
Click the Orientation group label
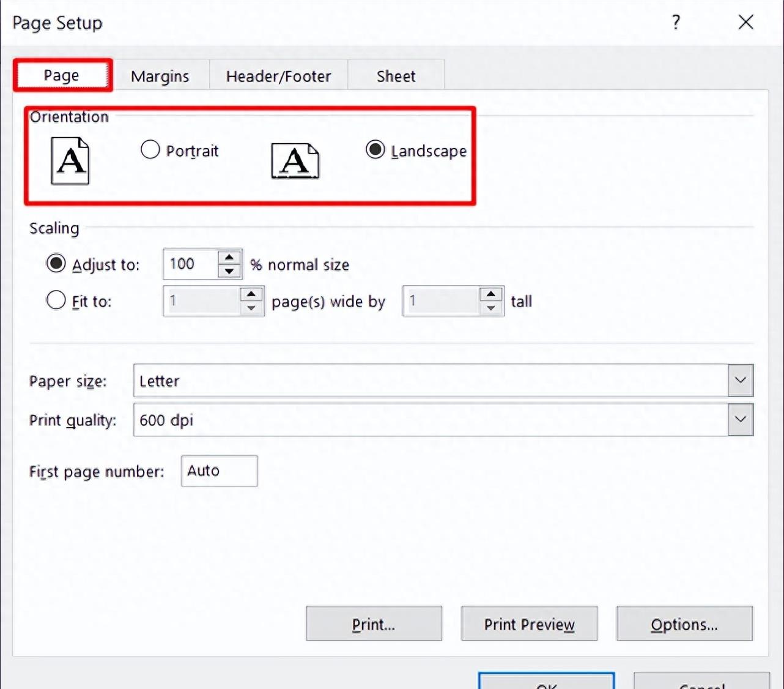tap(69, 116)
